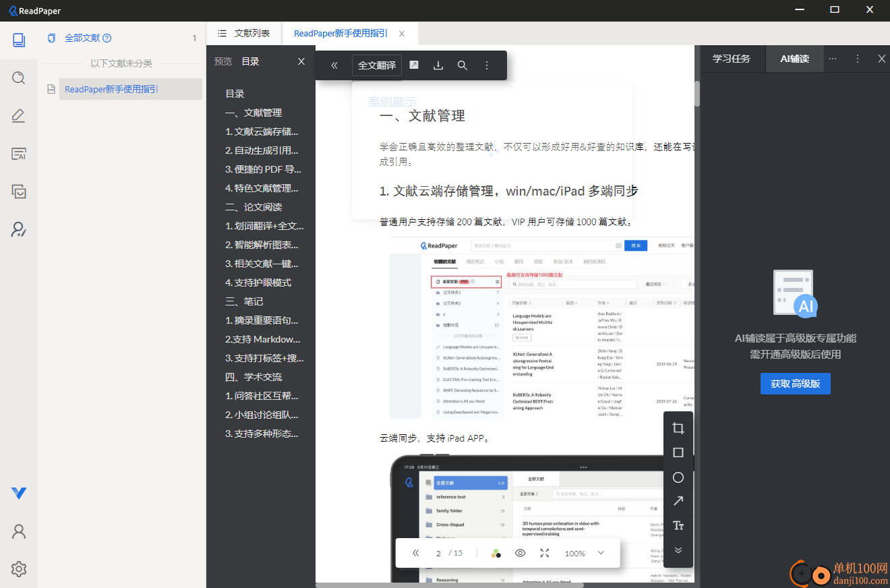This screenshot has width=890, height=588.
Task: Close the right AI panel
Action: pos(881,59)
